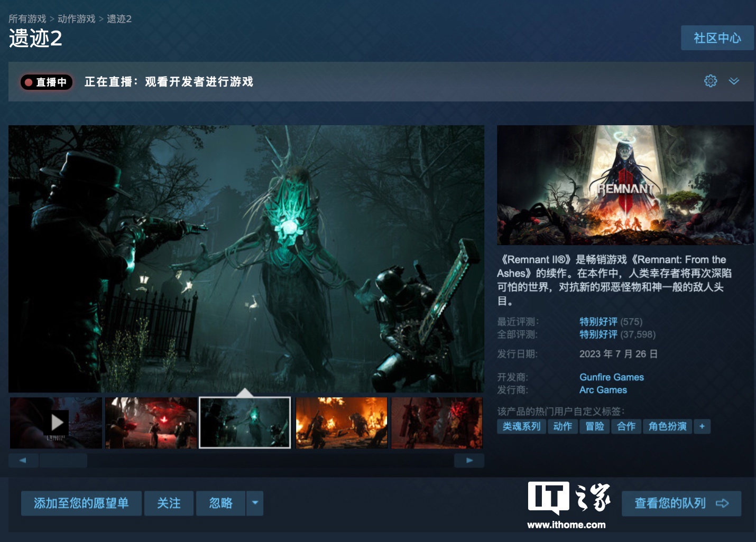The width and height of the screenshot is (756, 542).
Task: Collapse the live broadcast panel chevron
Action: coord(734,81)
